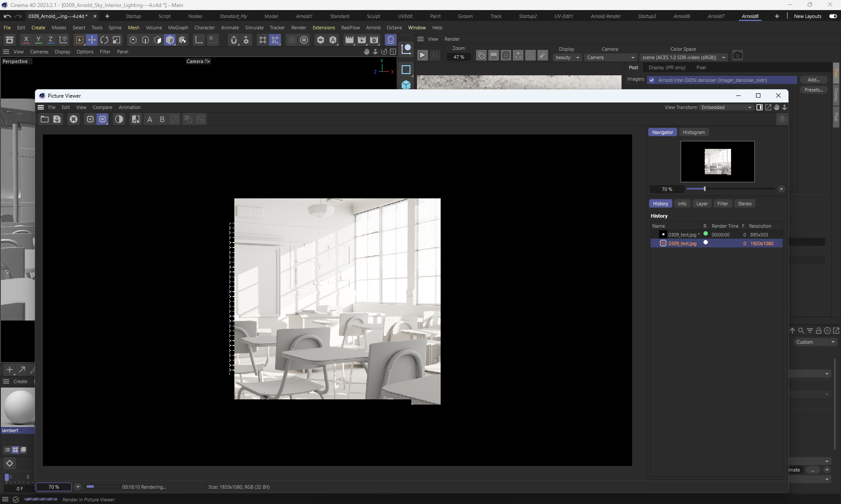Click the Presets... button

pyautogui.click(x=813, y=90)
